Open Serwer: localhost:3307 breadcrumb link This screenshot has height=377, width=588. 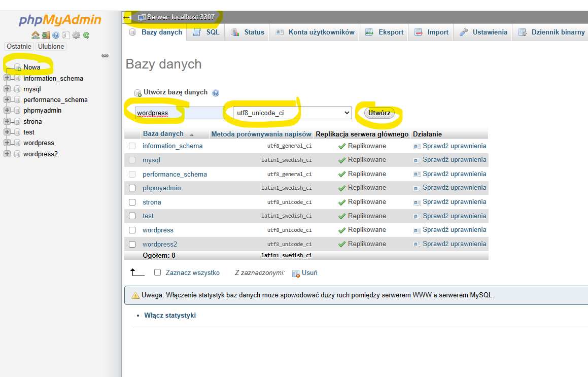[x=181, y=17]
